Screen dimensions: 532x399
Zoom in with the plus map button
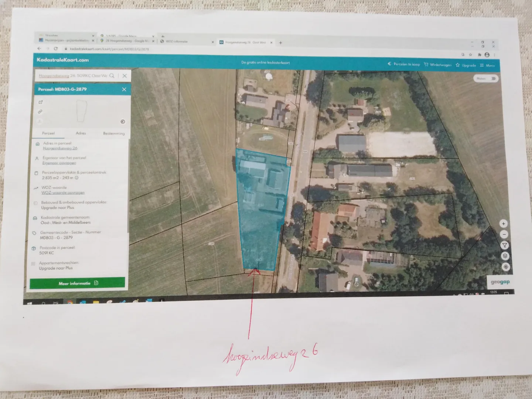coord(503,224)
